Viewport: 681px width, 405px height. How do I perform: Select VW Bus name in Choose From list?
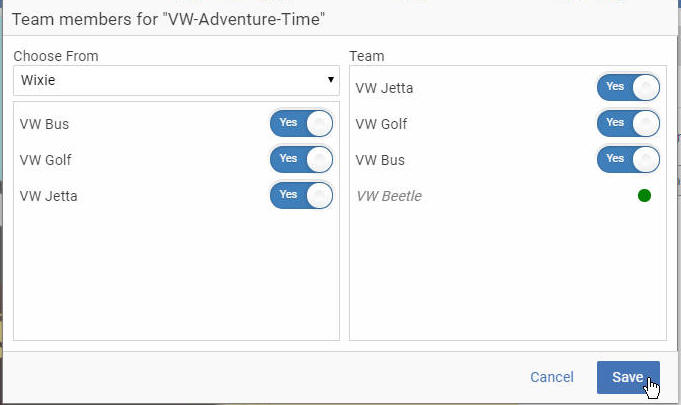pyautogui.click(x=44, y=124)
